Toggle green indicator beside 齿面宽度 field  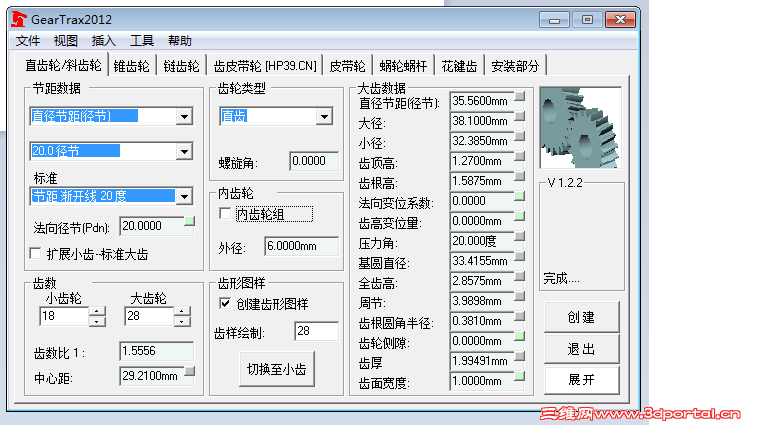point(520,376)
